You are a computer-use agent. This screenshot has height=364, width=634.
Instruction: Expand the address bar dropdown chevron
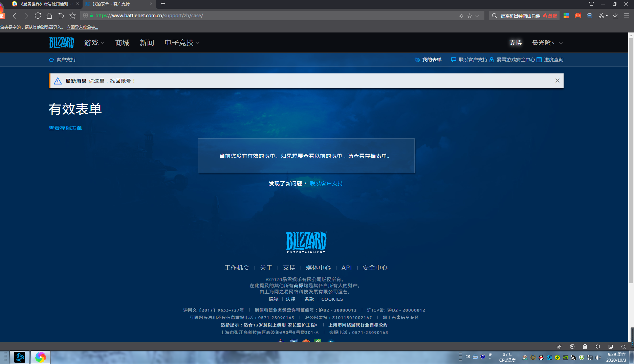pyautogui.click(x=477, y=16)
